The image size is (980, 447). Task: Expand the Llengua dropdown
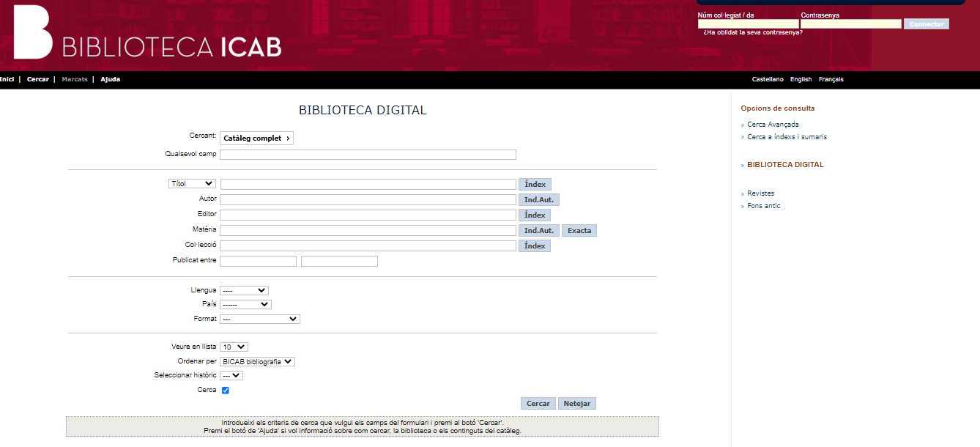(244, 291)
